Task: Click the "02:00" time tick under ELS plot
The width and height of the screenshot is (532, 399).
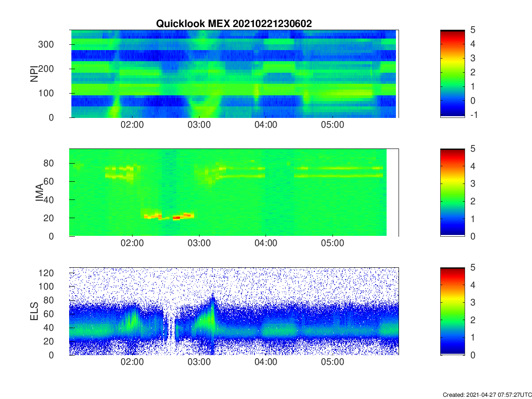Action: tap(132, 363)
